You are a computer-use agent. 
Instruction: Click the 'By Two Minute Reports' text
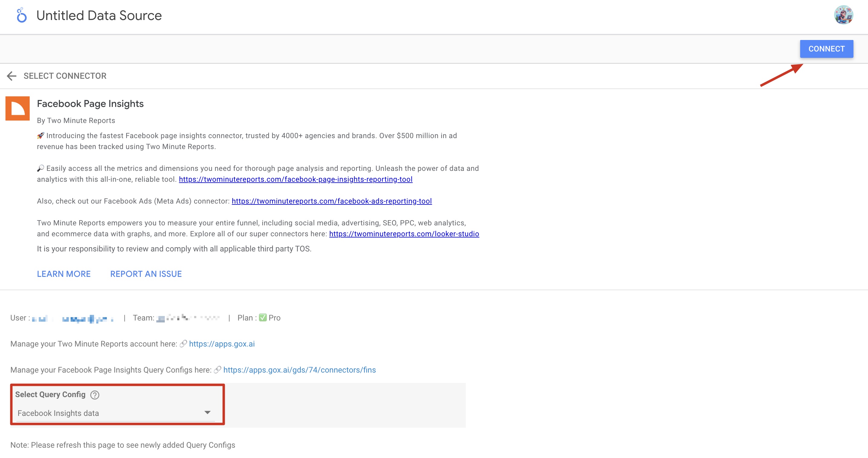[76, 121]
